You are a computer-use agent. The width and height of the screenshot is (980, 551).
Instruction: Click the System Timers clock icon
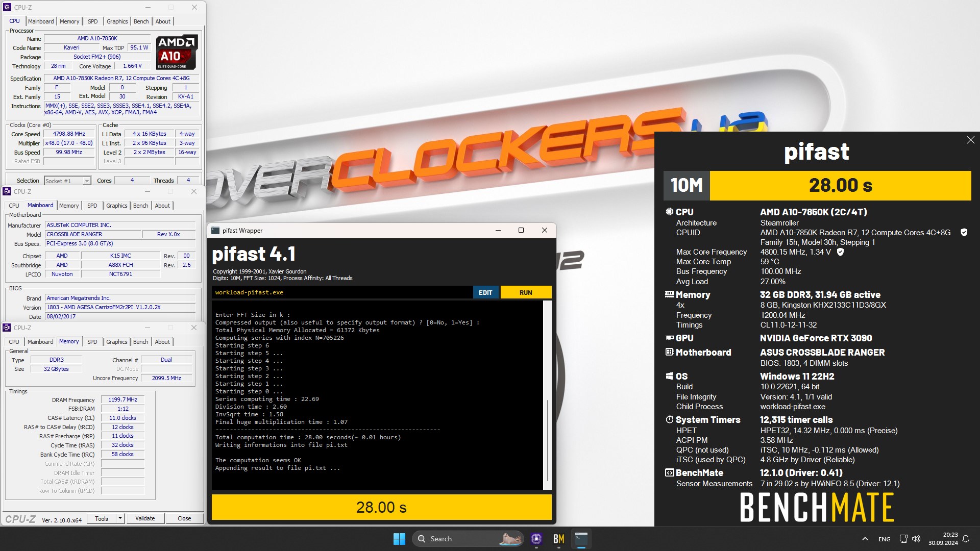point(669,419)
